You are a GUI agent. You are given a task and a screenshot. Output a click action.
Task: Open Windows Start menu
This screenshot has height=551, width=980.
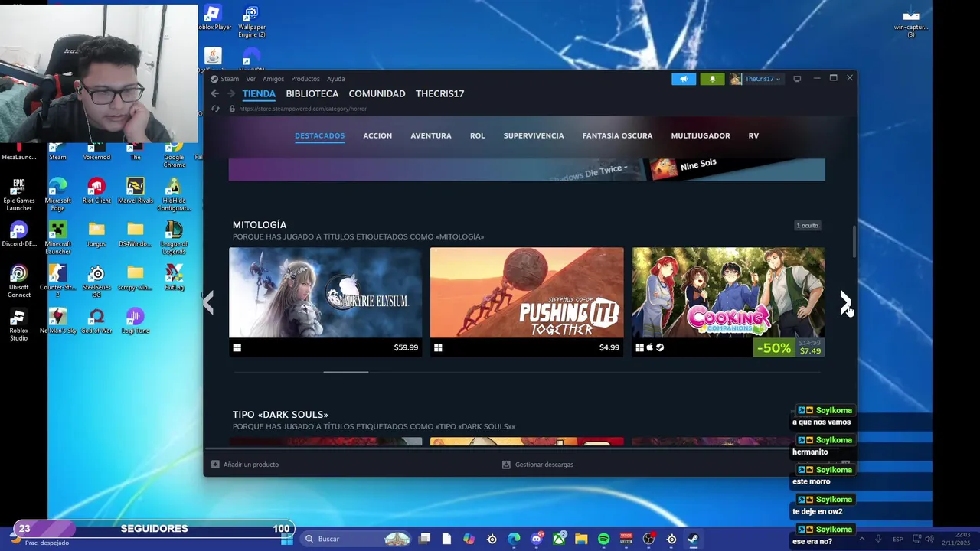click(287, 539)
